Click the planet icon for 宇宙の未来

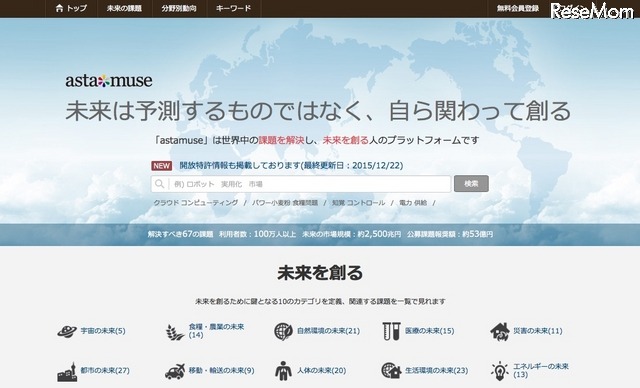[x=67, y=331]
